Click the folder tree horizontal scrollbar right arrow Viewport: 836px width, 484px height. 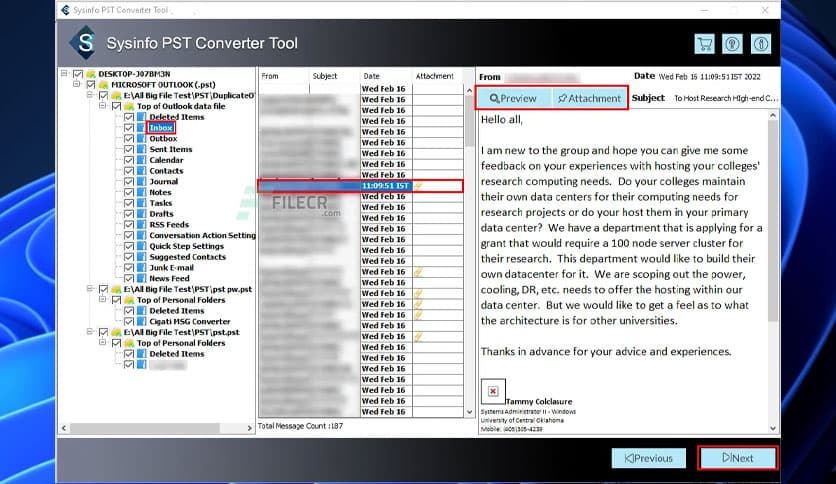tap(249, 428)
